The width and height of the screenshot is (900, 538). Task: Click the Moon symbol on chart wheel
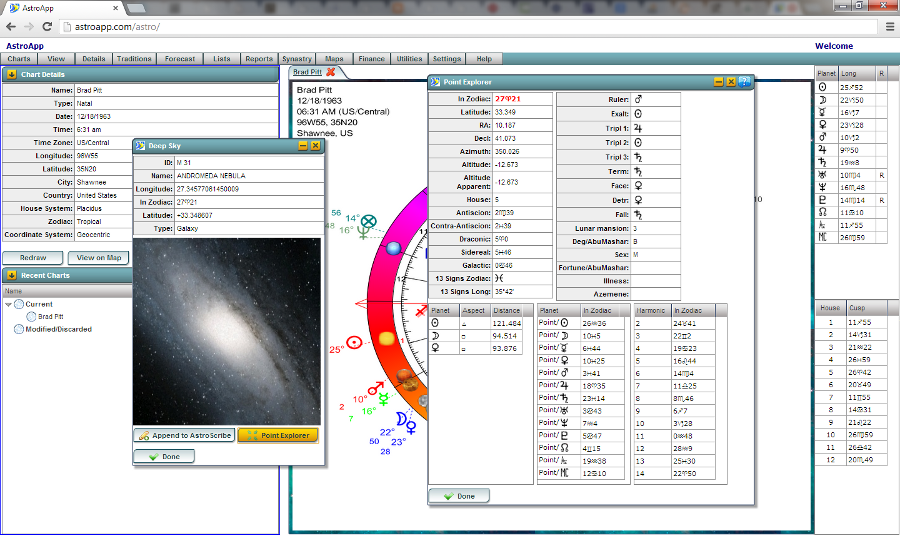pos(401,417)
